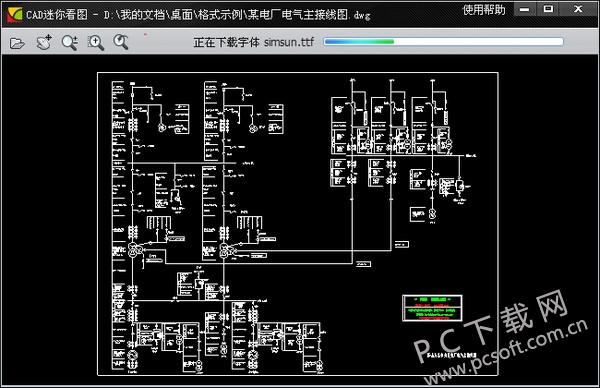Click the 正在下载字体 simsun.ttf status text
The width and height of the screenshot is (600, 388).
[254, 42]
